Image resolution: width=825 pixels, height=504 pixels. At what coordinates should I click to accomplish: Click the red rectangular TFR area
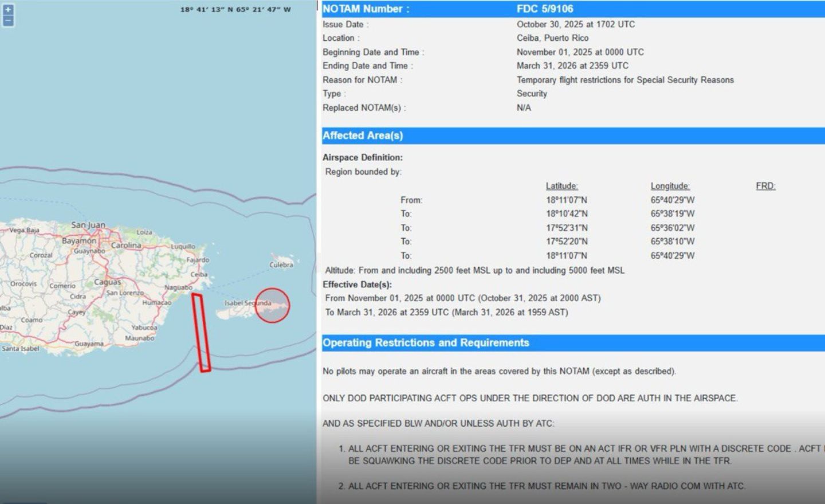[x=201, y=332]
